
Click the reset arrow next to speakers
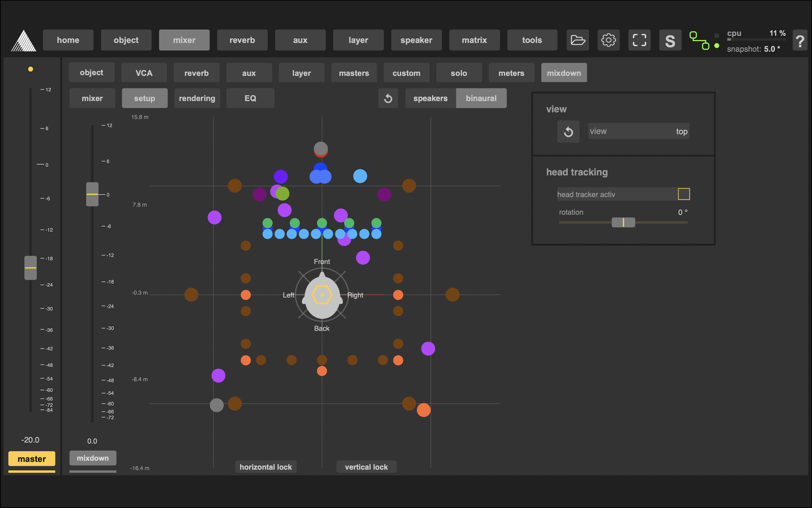[388, 98]
